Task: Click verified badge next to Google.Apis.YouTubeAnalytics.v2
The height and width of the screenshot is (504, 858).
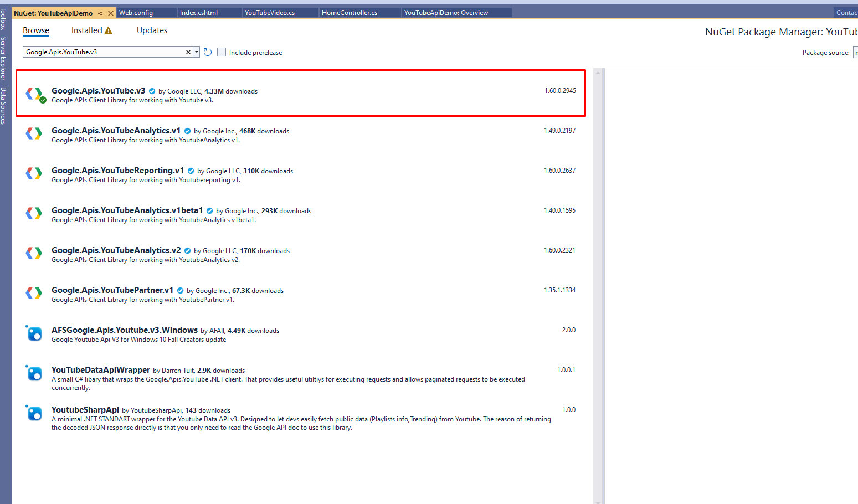Action: pos(188,251)
